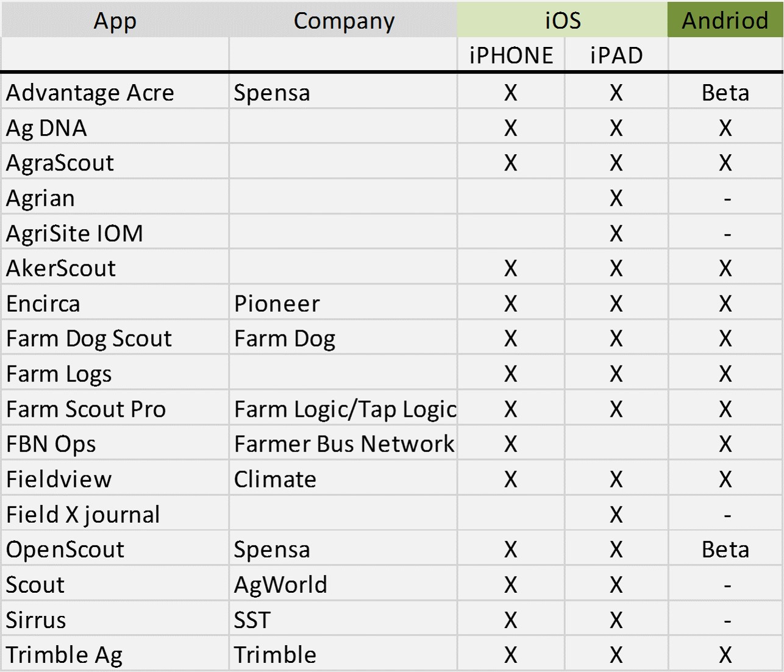Select the Ag DNA cell
This screenshot has width=784, height=672.
[46, 128]
